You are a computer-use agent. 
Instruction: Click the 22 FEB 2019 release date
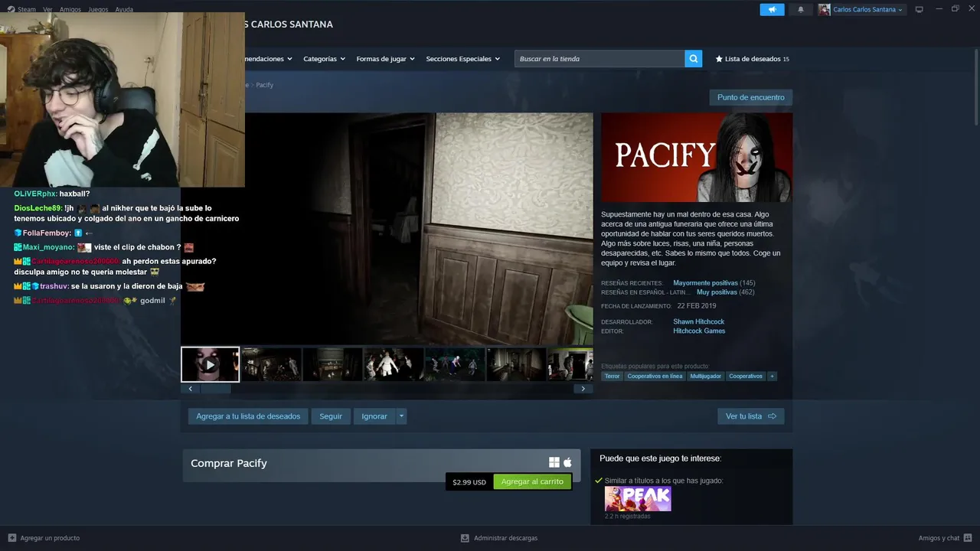[697, 306]
